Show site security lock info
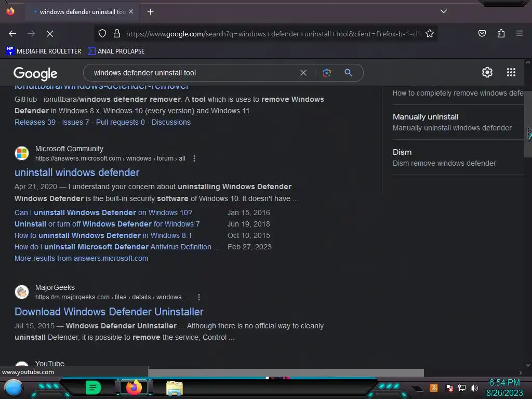Screen dimensions: 532x399 (x=117, y=34)
